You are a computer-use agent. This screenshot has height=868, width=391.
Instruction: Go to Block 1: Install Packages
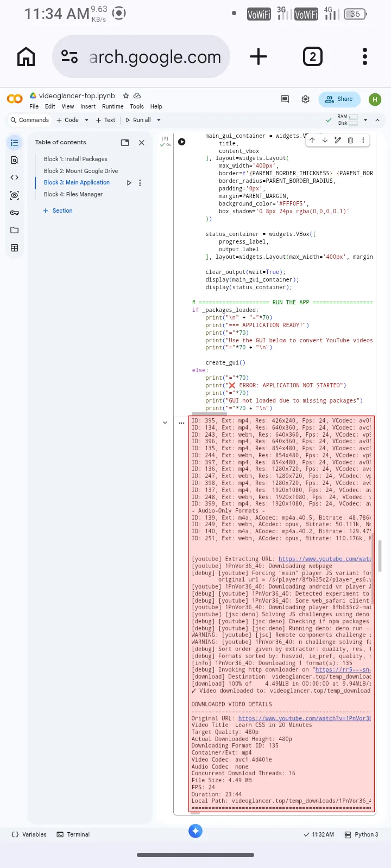tap(75, 159)
